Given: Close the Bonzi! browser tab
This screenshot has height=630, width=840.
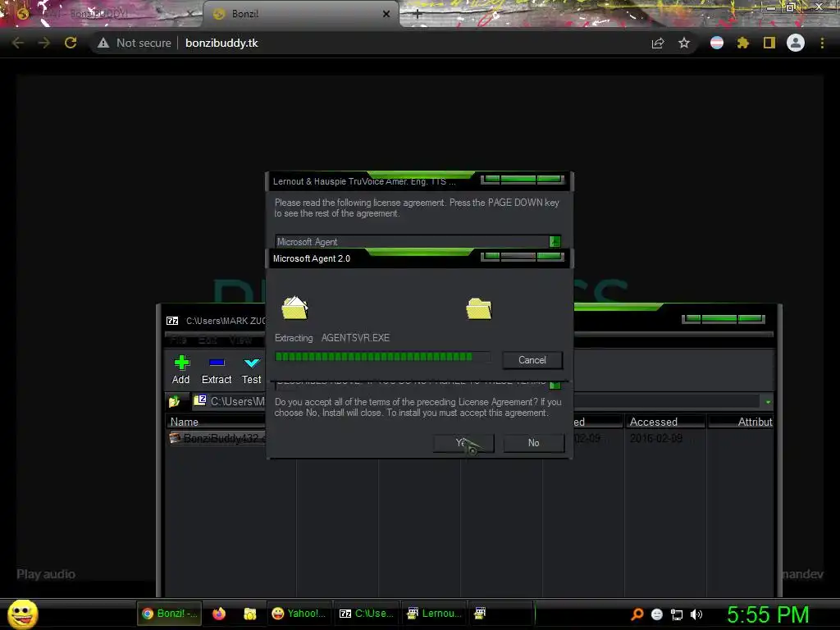Looking at the screenshot, I should (x=386, y=14).
